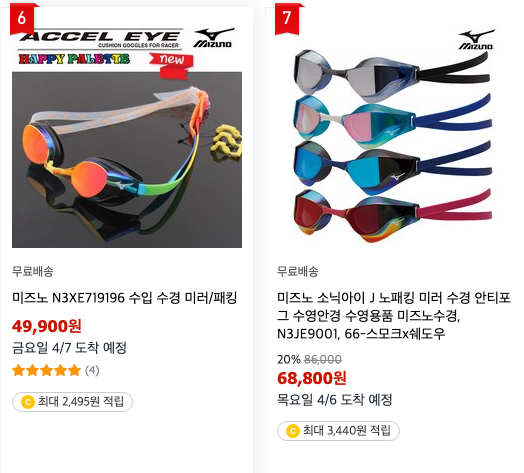The image size is (524, 473).
Task: Select the red-lens goggles with pink strap
Action: point(392,214)
